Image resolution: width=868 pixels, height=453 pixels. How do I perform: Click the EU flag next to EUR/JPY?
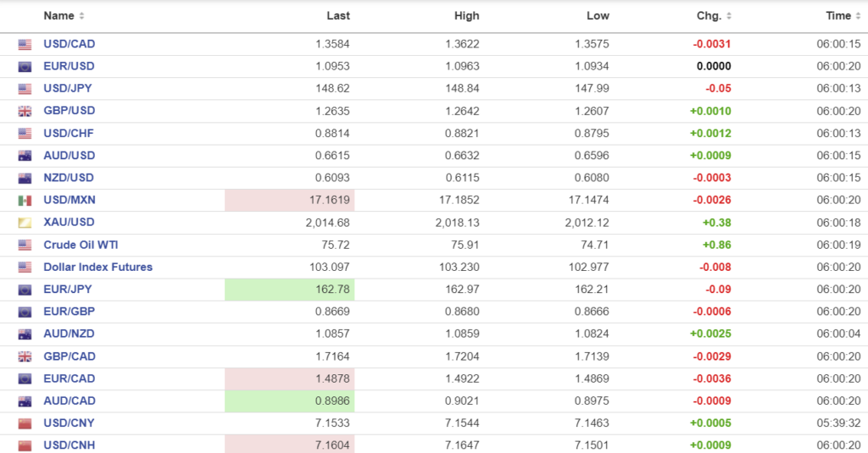click(x=25, y=290)
